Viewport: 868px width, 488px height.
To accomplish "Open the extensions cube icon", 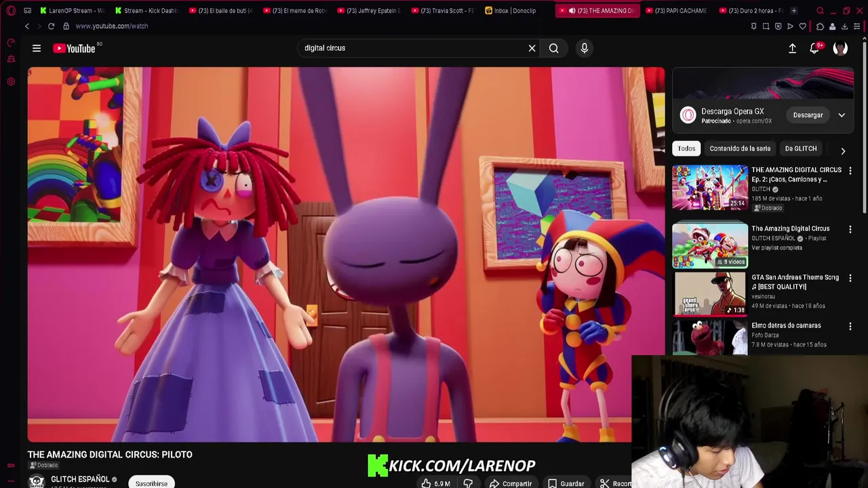I will 820,26.
